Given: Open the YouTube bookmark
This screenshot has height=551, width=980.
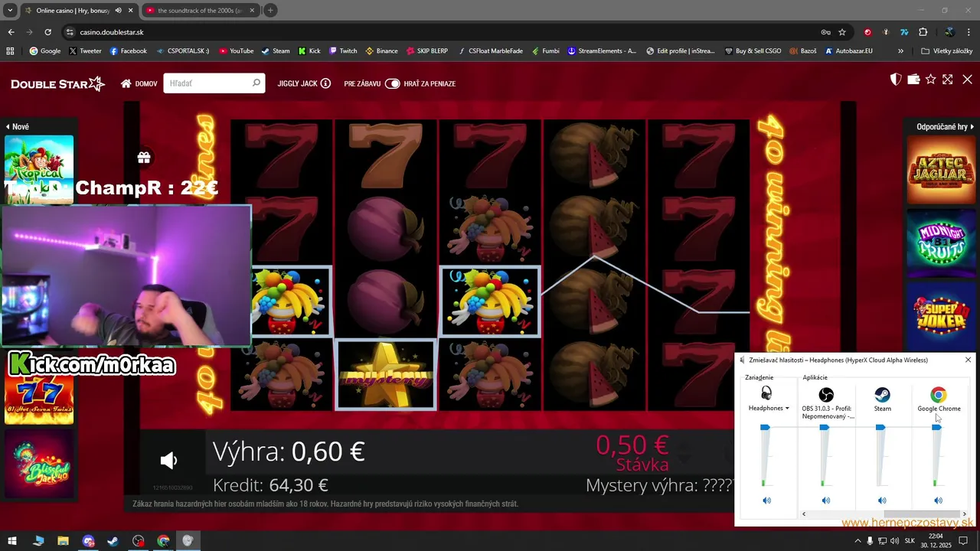Looking at the screenshot, I should coord(236,51).
